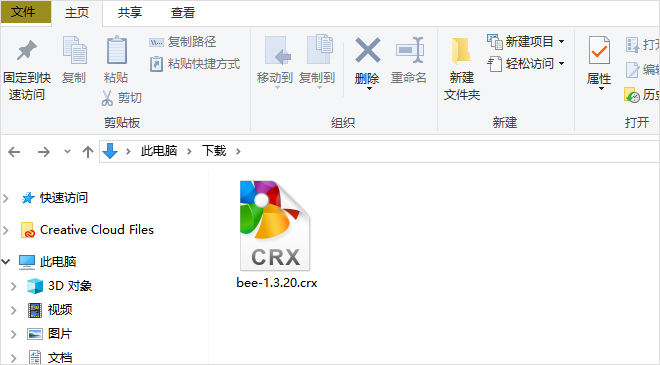Click the New folder icon
The image size is (660, 365).
[x=461, y=51]
